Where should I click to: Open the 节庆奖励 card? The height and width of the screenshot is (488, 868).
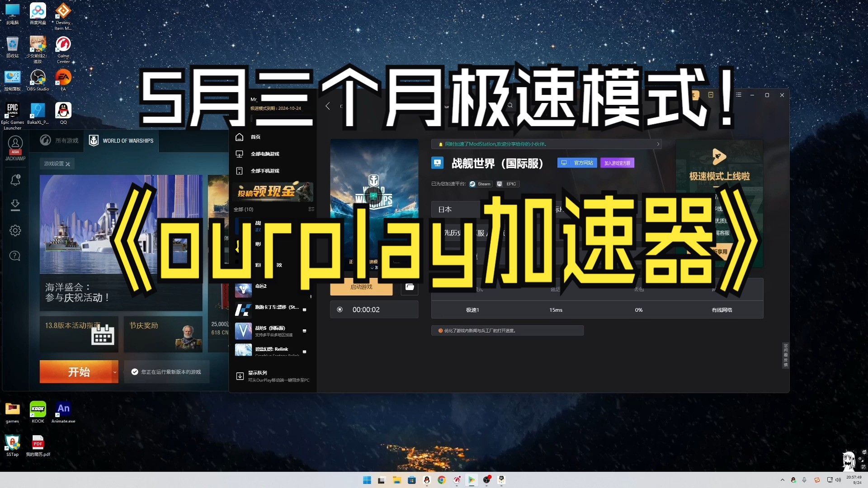163,334
